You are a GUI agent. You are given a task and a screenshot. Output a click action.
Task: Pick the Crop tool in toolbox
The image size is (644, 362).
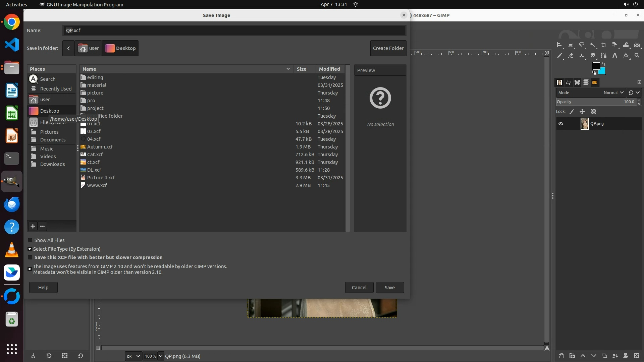point(604,45)
